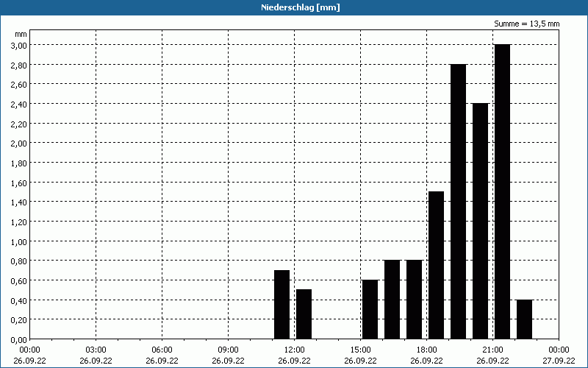Click the 06:00 time label
Image resolution: width=588 pixels, height=368 pixels.
[x=162, y=350]
